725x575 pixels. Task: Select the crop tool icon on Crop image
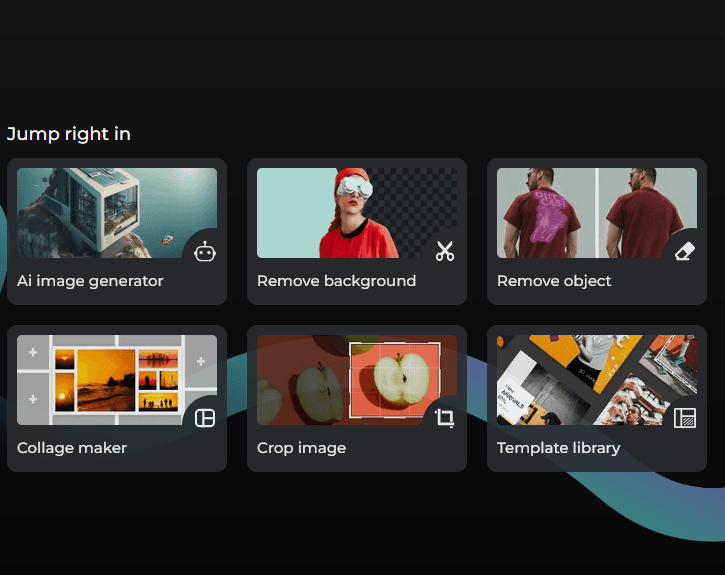[445, 418]
